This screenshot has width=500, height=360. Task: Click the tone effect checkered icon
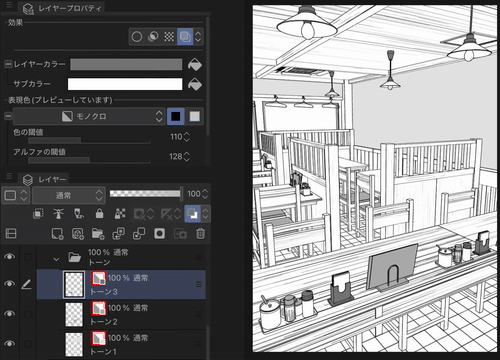169,36
